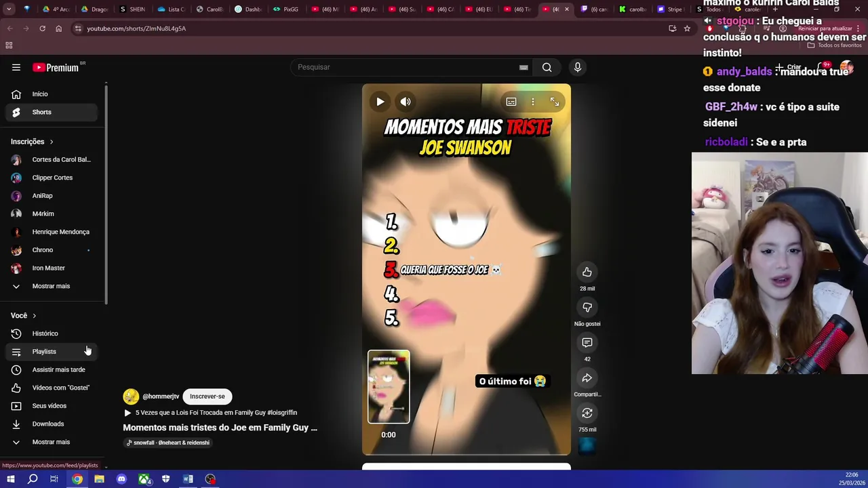Open Iron Master subscription channel
868x488 pixels.
pyautogui.click(x=51, y=268)
